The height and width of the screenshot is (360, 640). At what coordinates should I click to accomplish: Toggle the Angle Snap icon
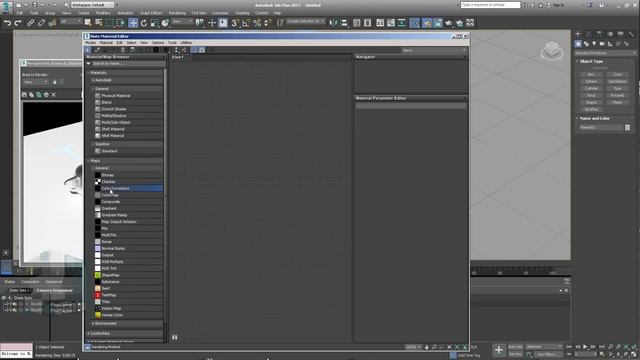coord(246,23)
